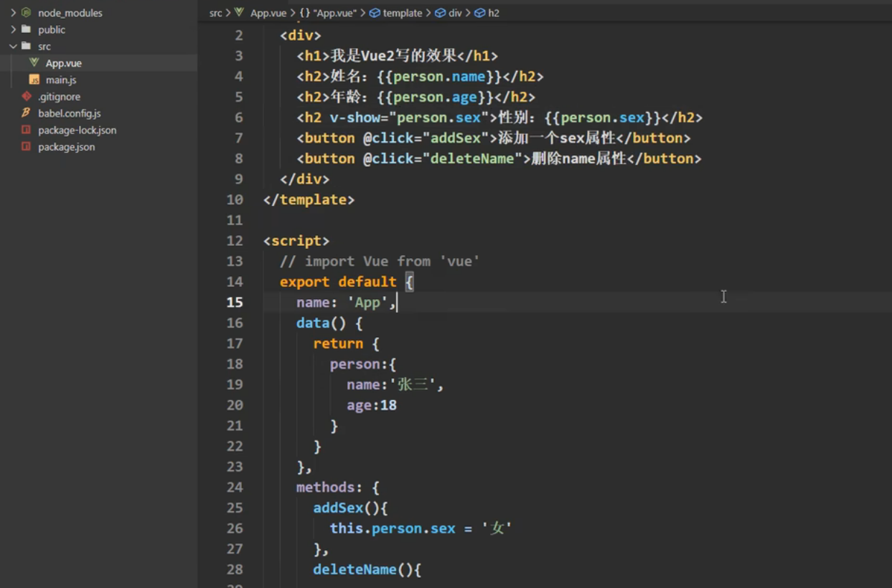Click line number 15 in the gutter
892x588 pixels.
coord(235,302)
